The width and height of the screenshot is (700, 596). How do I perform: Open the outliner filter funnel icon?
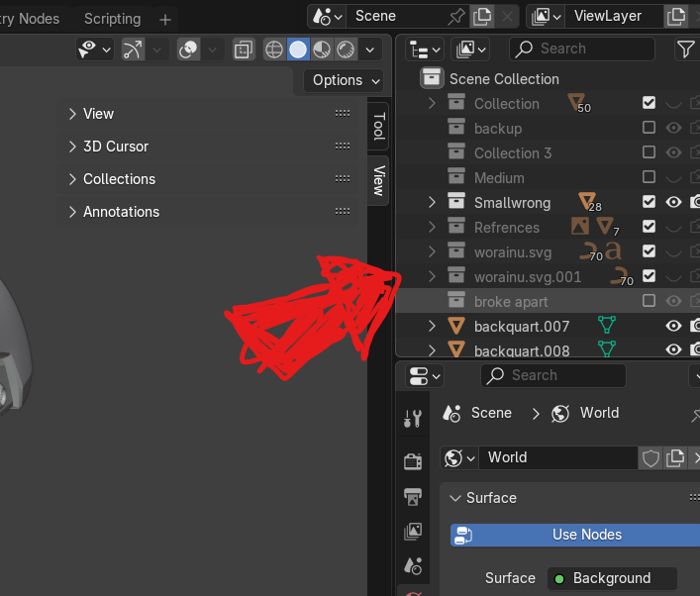coord(685,50)
